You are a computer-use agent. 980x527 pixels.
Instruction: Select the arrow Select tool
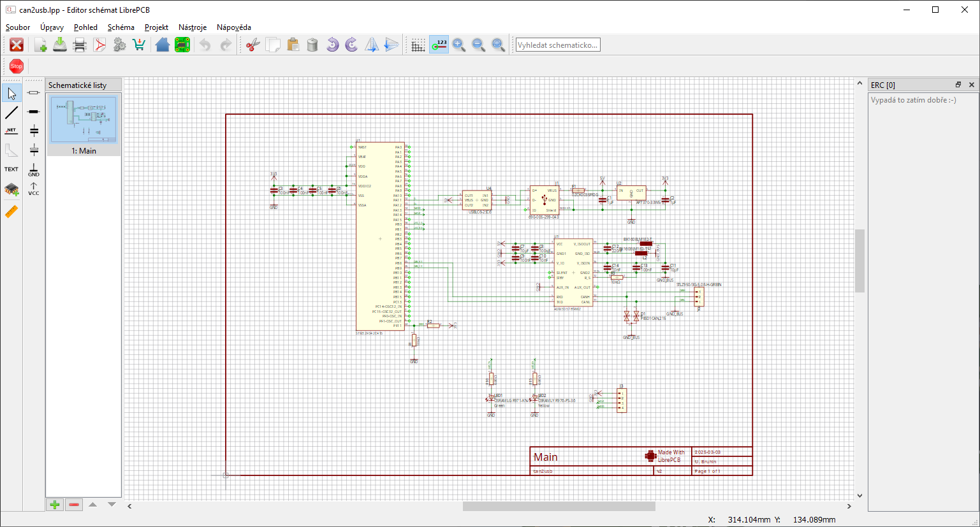click(11, 94)
